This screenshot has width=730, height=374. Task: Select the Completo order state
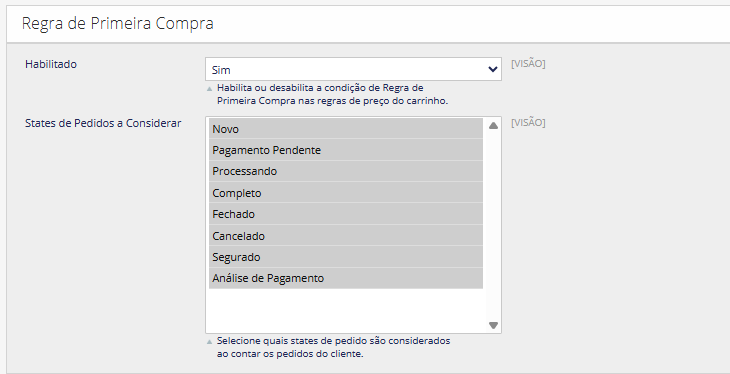(345, 192)
